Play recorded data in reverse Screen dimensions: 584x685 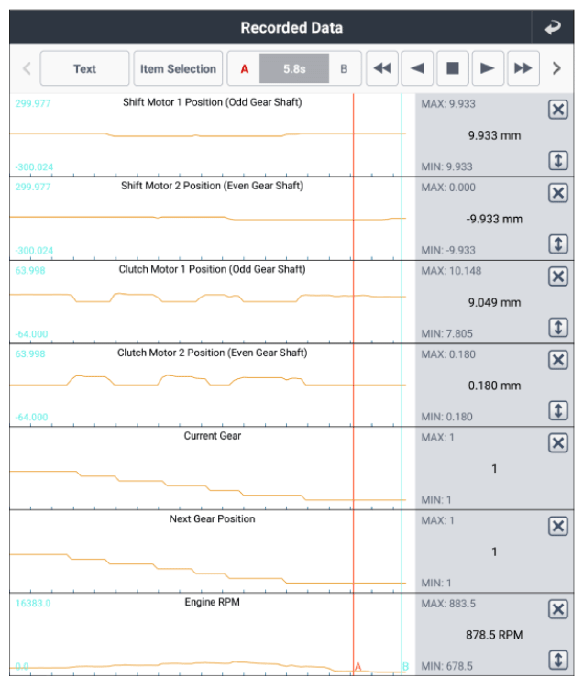(x=417, y=68)
